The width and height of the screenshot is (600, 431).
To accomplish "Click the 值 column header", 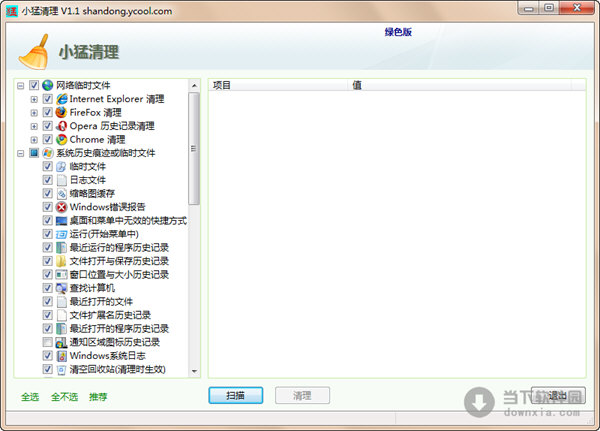I will point(460,85).
